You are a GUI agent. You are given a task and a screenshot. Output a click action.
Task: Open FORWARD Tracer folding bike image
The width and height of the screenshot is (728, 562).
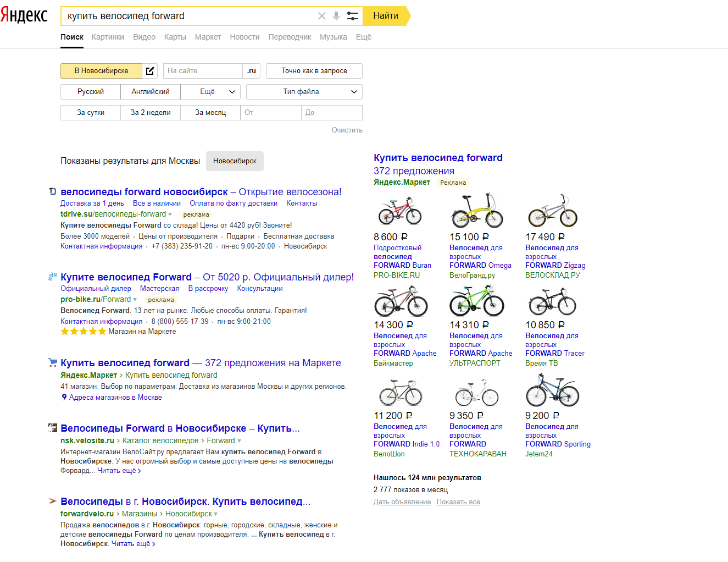(x=552, y=301)
